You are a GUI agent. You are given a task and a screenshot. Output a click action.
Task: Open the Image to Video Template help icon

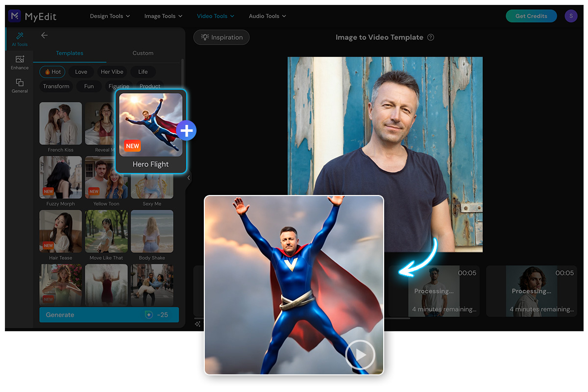pos(431,37)
